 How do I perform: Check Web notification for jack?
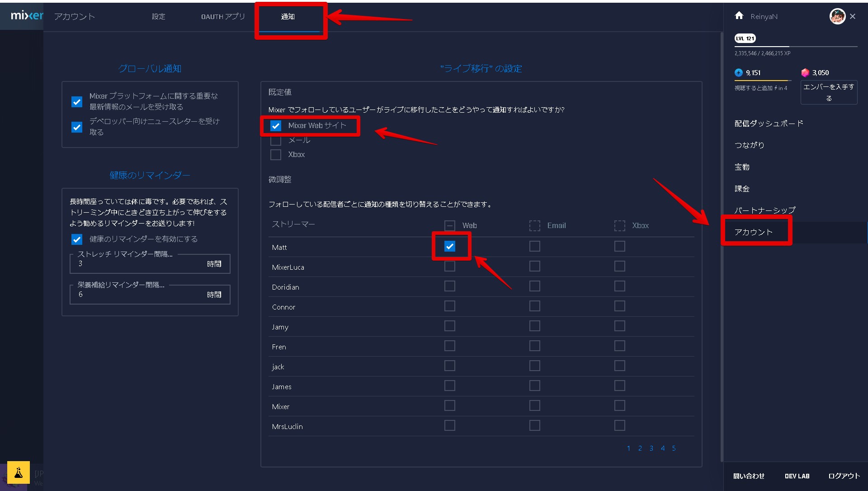(450, 366)
